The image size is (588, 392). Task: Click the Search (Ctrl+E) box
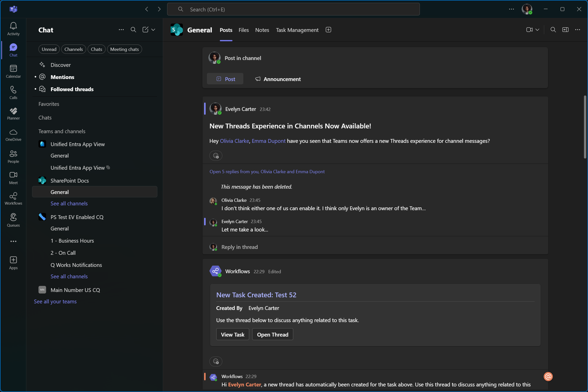pyautogui.click(x=293, y=9)
